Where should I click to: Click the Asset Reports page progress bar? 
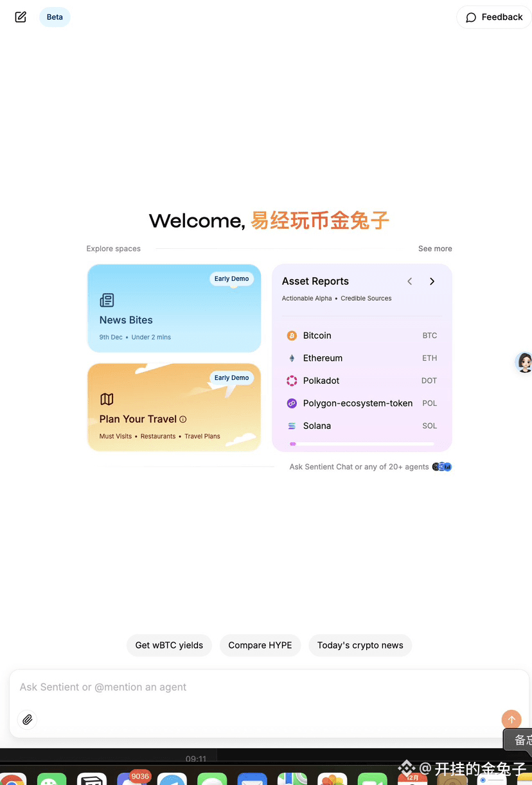tap(362, 444)
